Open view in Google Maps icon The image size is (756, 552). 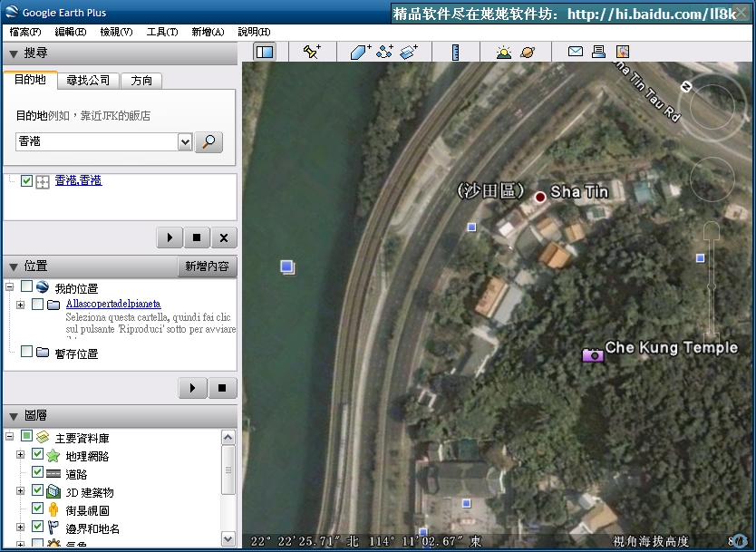623,51
